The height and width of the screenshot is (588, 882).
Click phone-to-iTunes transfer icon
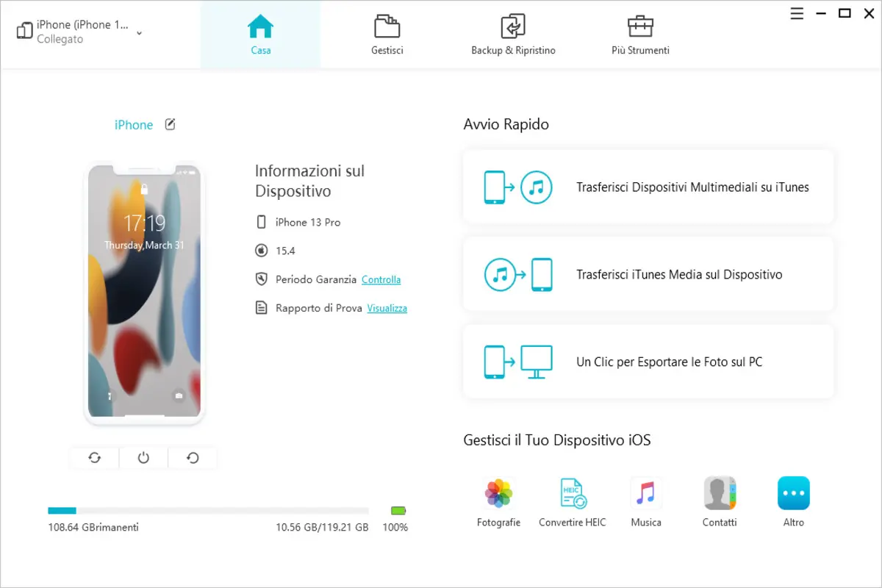tap(518, 187)
